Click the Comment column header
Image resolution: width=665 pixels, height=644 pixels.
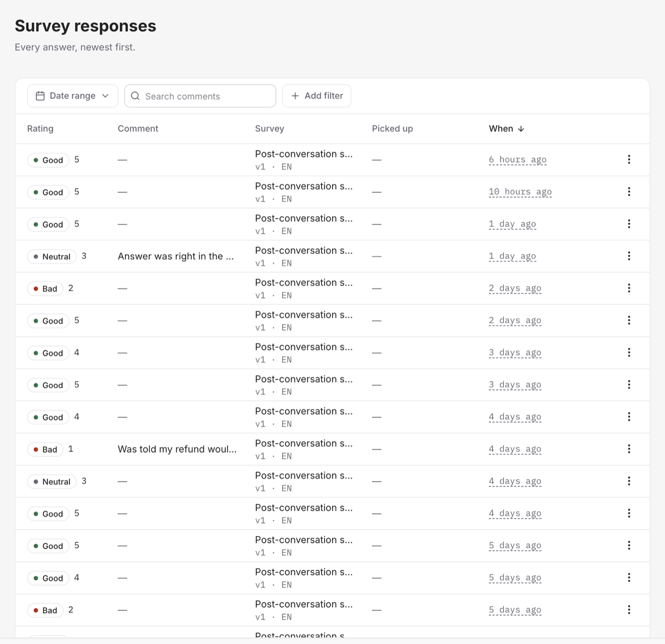(138, 129)
